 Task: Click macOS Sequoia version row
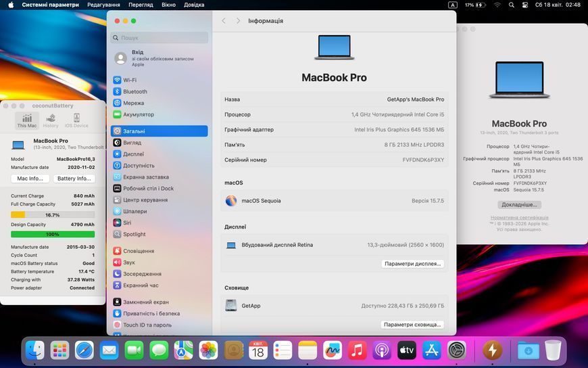[x=334, y=201]
